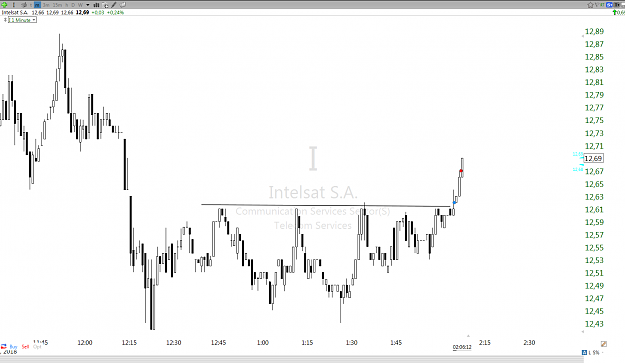Click the blue marker dot at breakout candle
The image size is (625, 363).
(454, 203)
